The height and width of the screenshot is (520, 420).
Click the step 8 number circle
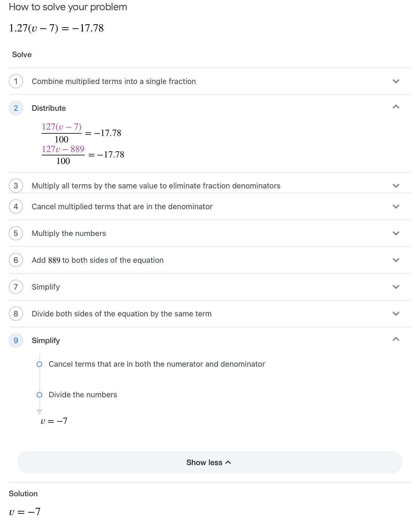point(16,314)
